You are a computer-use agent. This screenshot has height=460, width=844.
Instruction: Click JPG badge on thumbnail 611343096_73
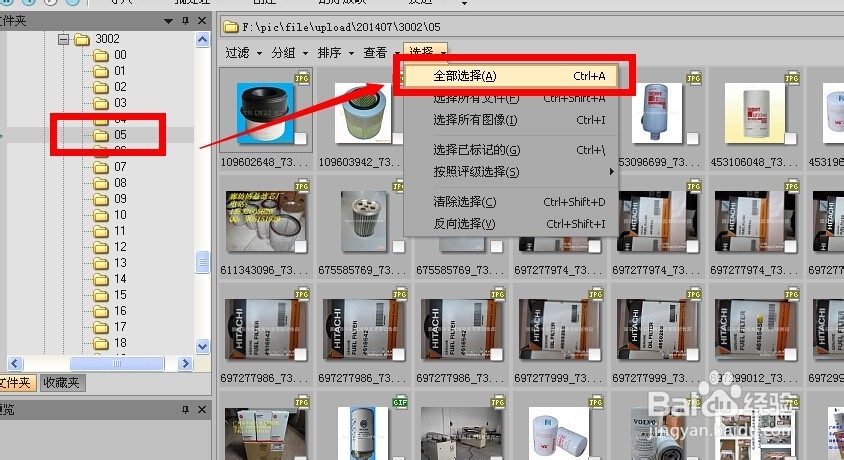click(302, 186)
